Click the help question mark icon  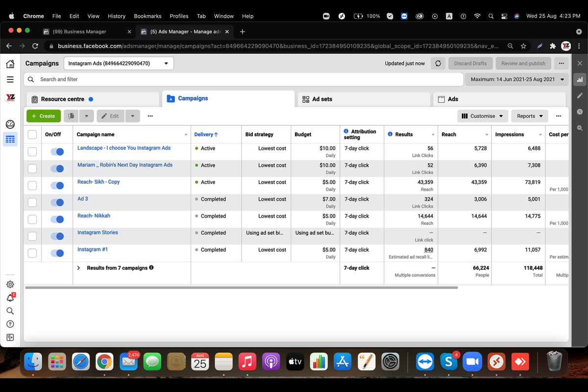point(10,324)
